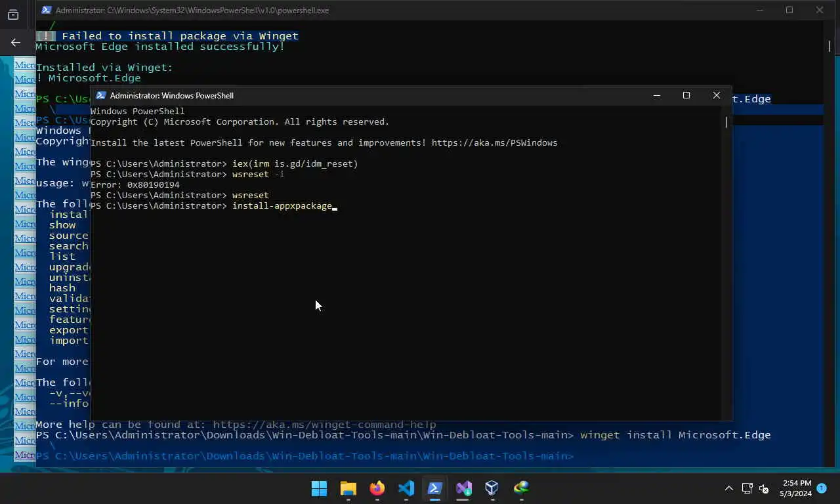Click 'Failed to install package via Winget'
The width and height of the screenshot is (840, 504).
[180, 36]
